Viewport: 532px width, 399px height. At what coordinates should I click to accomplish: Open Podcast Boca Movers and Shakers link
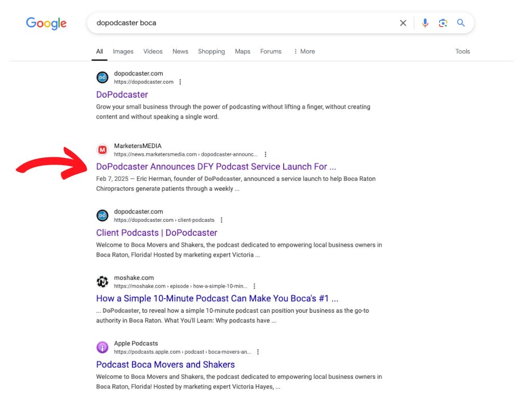165,365
